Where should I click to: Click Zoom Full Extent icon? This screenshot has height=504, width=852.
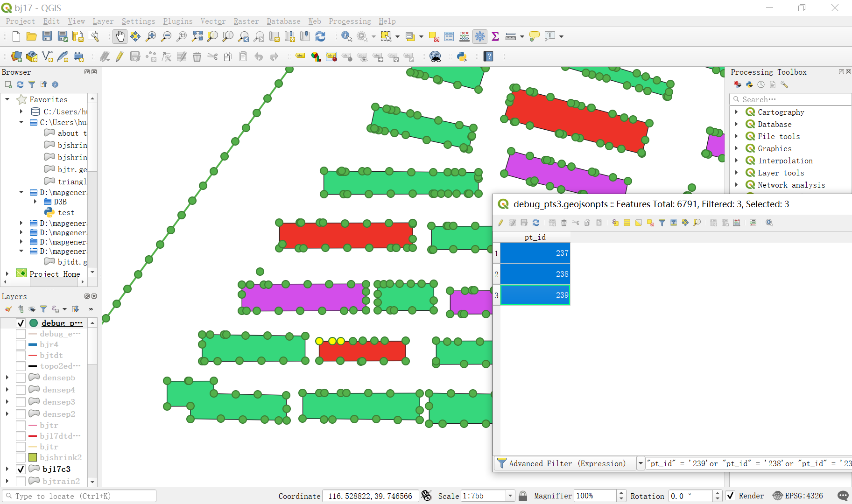point(197,36)
